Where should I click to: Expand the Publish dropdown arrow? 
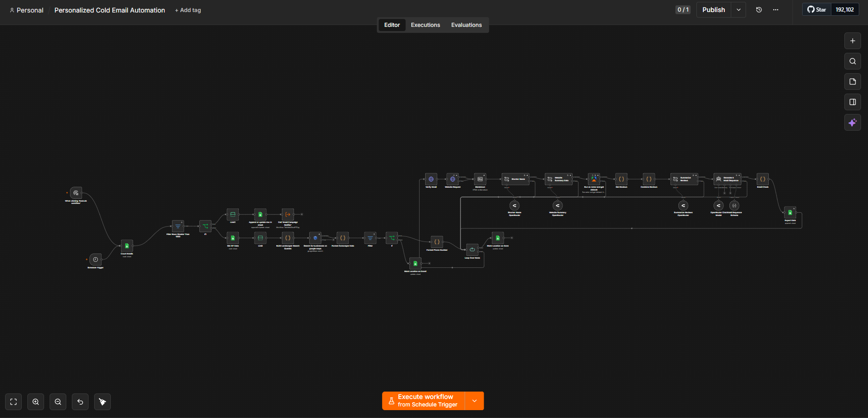(x=739, y=10)
